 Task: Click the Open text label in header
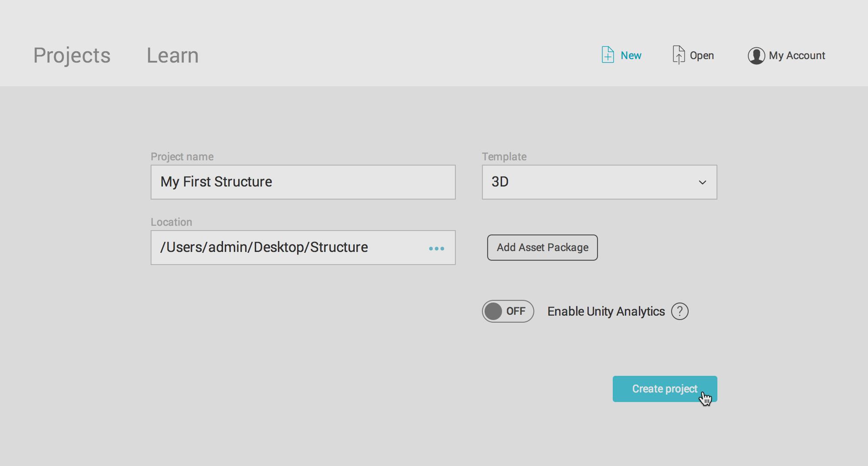click(x=702, y=56)
